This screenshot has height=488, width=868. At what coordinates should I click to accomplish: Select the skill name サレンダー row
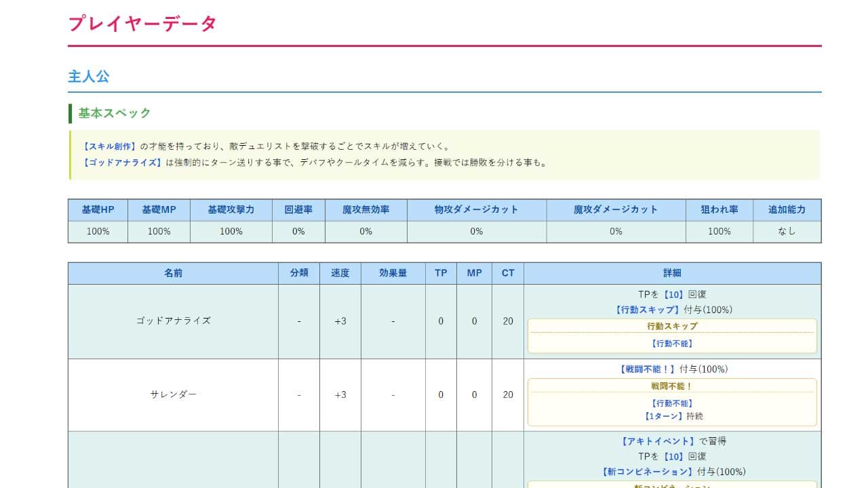pos(172,394)
